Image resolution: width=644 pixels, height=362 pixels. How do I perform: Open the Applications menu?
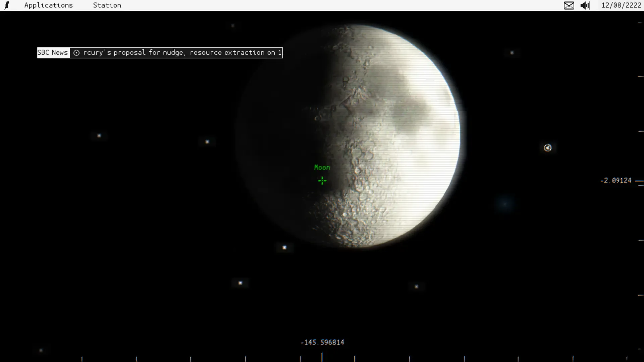[48, 5]
